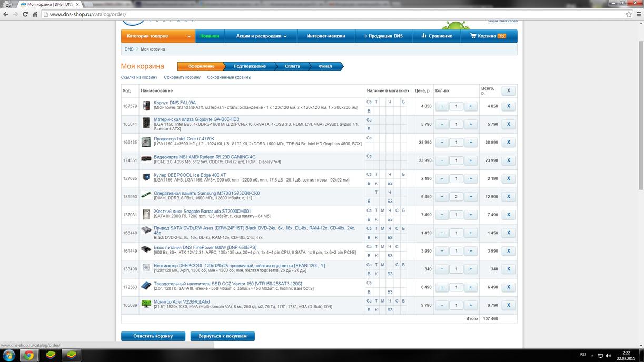Click Сохранить корзину link
This screenshot has width=644, height=362.
[x=182, y=77]
